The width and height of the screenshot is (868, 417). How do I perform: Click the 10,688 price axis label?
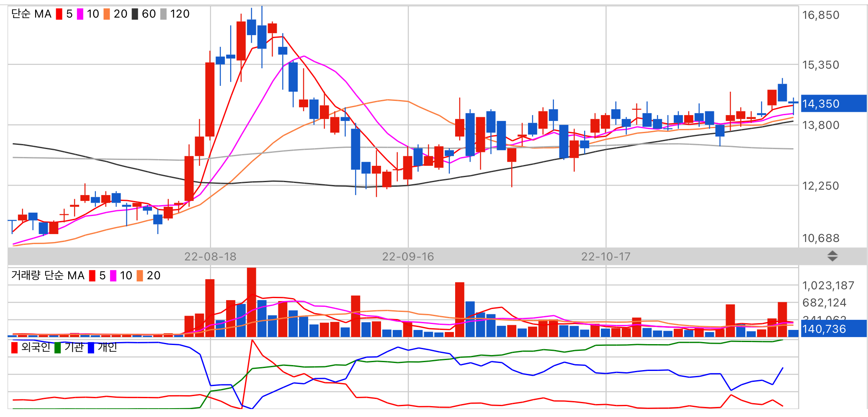coord(821,238)
